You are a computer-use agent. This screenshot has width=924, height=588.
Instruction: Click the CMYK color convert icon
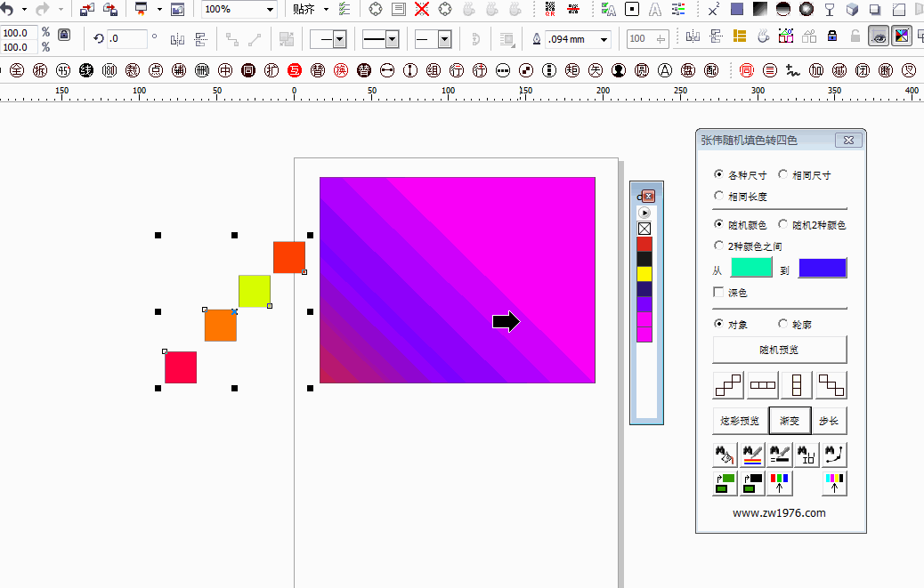[x=834, y=483]
